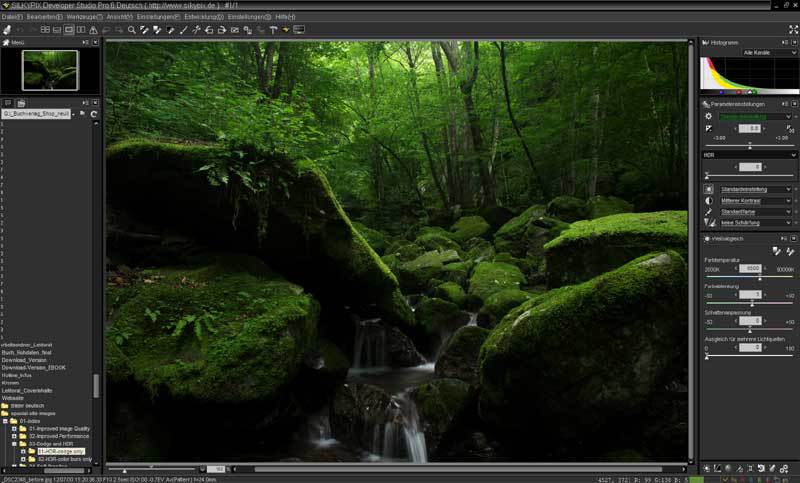Click the exposure value field showing 0.0

pos(750,129)
